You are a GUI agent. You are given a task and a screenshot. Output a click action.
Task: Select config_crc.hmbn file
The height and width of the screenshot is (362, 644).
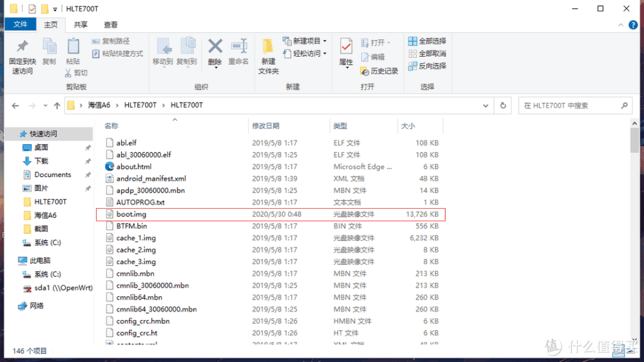[x=142, y=321]
